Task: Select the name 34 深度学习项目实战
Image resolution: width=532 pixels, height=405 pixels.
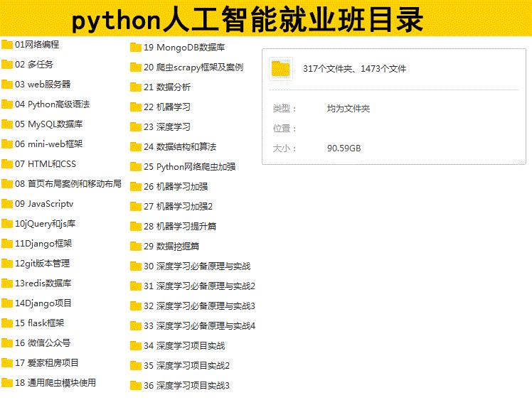Action: coord(184,346)
